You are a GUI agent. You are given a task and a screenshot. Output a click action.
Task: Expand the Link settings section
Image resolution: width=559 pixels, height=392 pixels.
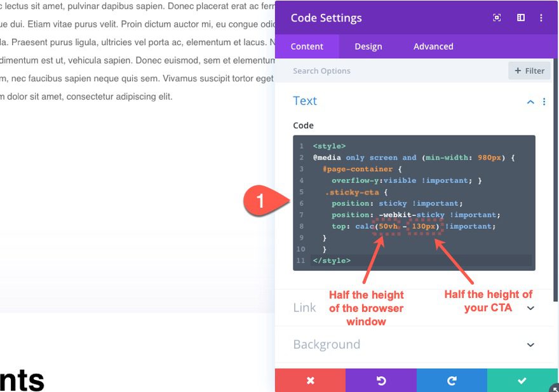click(530, 308)
